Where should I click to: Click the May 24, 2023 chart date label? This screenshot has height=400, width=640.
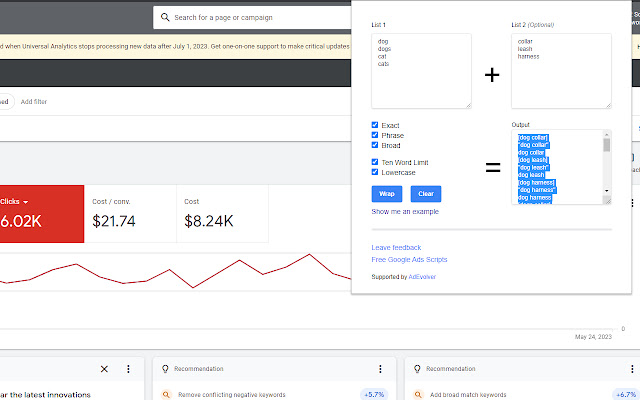tap(593, 337)
